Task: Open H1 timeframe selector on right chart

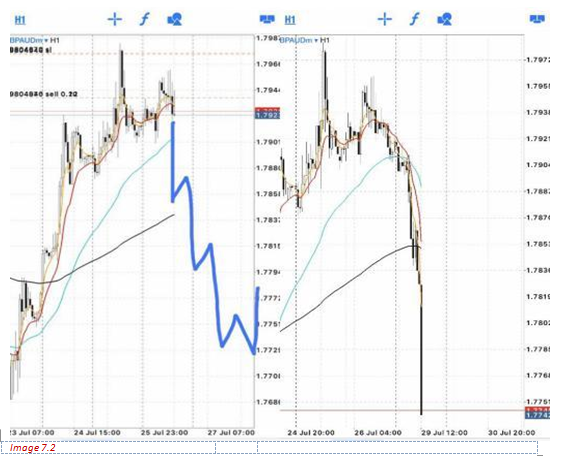Action: tap(290, 19)
